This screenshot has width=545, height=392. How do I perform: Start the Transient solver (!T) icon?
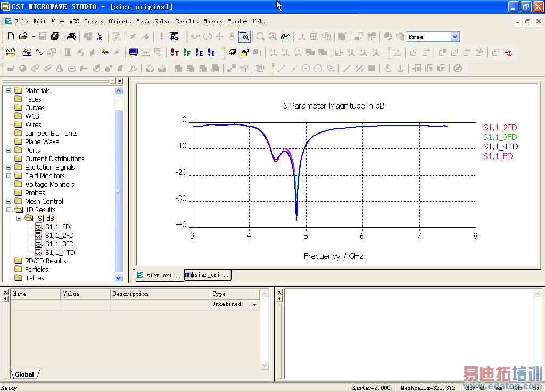point(175,53)
